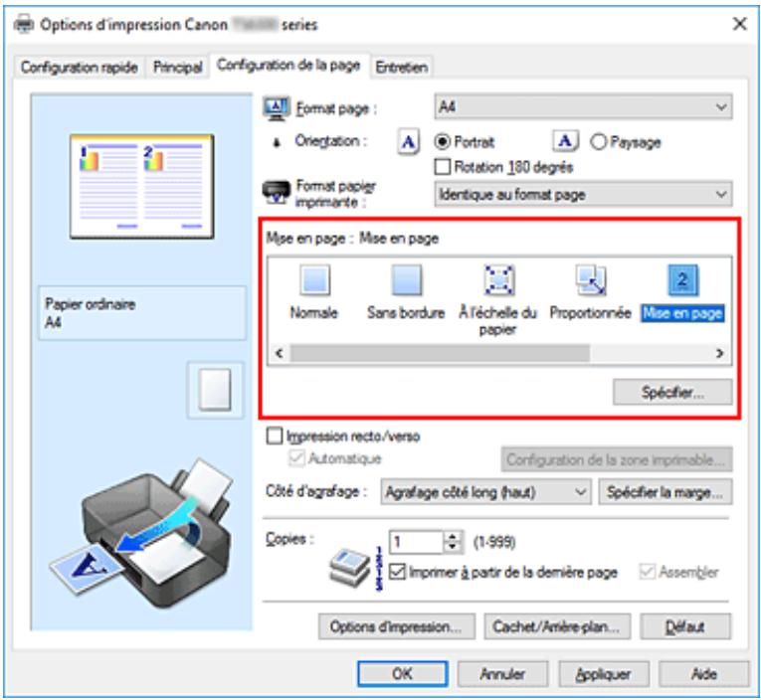Enable Rotation 180 degrés checkbox
761x700 pixels.
(442, 167)
